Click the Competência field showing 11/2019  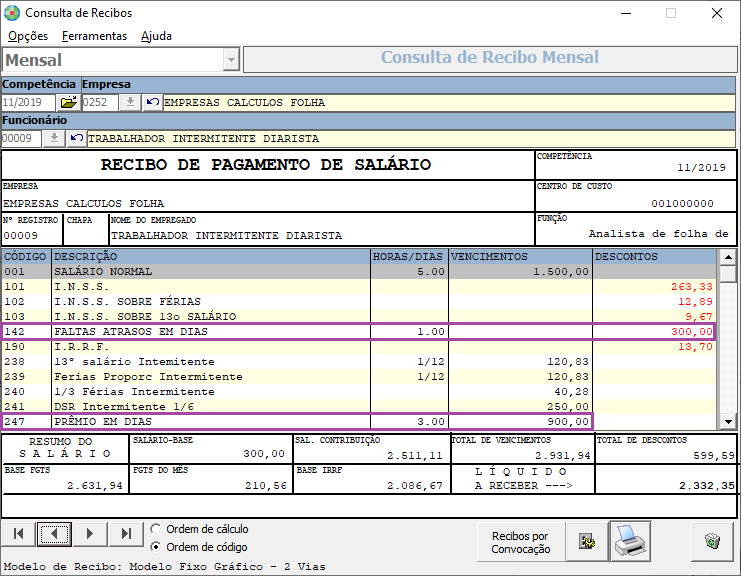(28, 102)
